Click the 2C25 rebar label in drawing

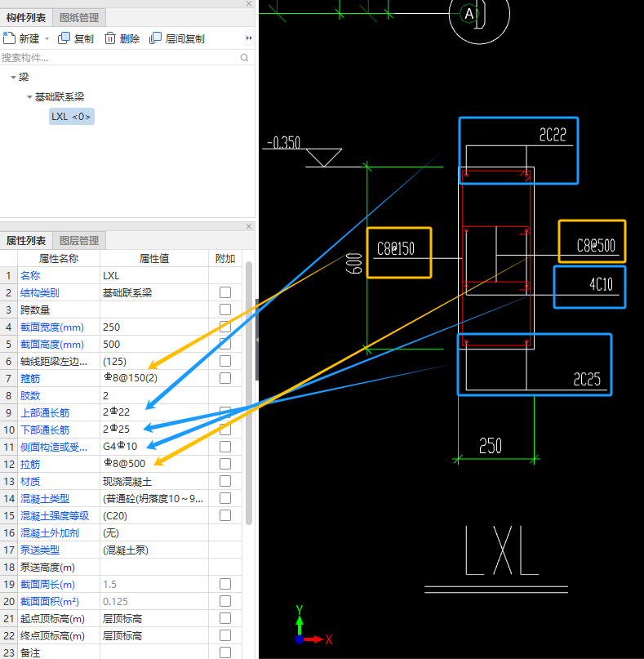click(587, 379)
